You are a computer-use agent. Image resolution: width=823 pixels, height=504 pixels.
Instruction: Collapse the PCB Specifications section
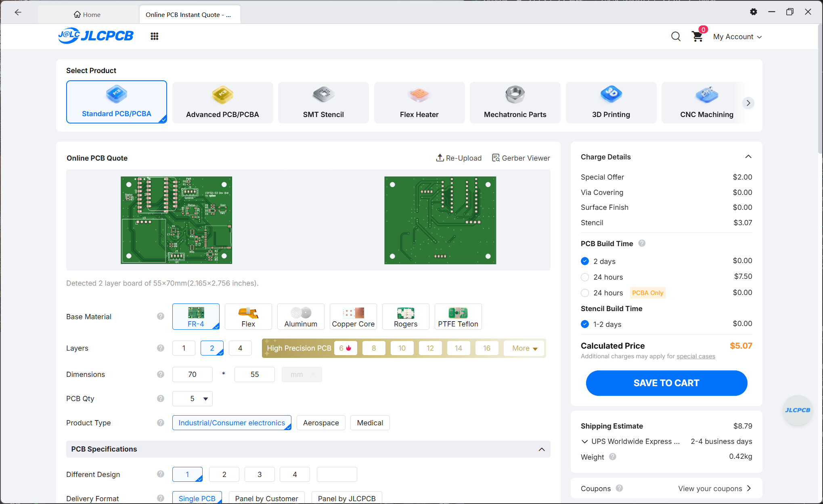(x=542, y=449)
